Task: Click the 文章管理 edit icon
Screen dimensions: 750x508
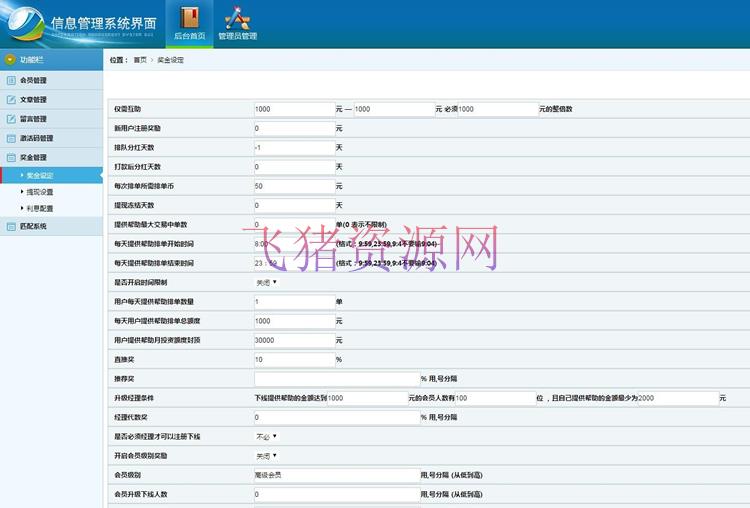Action: (11, 100)
